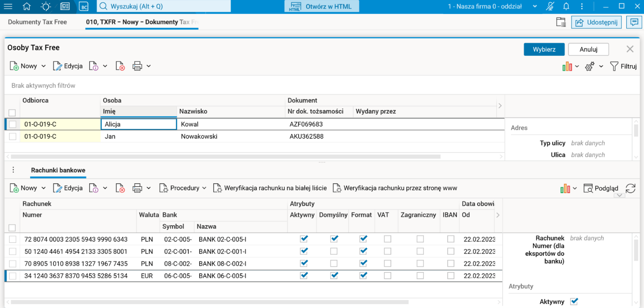Screen dimensions: 644x308
Task: Click the Wybierz button
Action: click(544, 49)
